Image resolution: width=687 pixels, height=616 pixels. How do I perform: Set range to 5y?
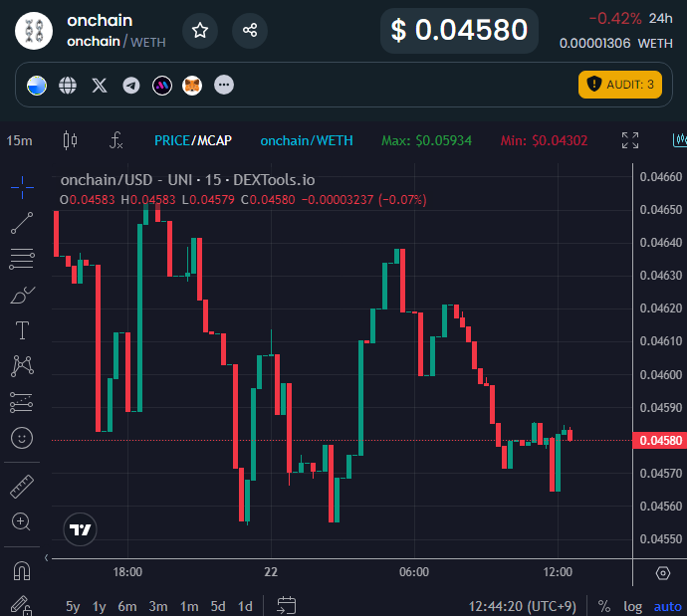pyautogui.click(x=73, y=606)
